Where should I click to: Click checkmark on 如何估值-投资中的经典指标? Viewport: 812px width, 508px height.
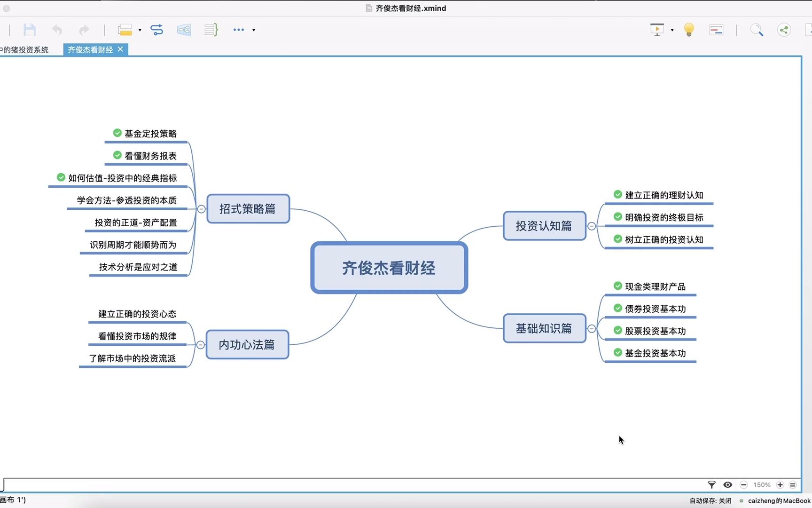click(61, 177)
